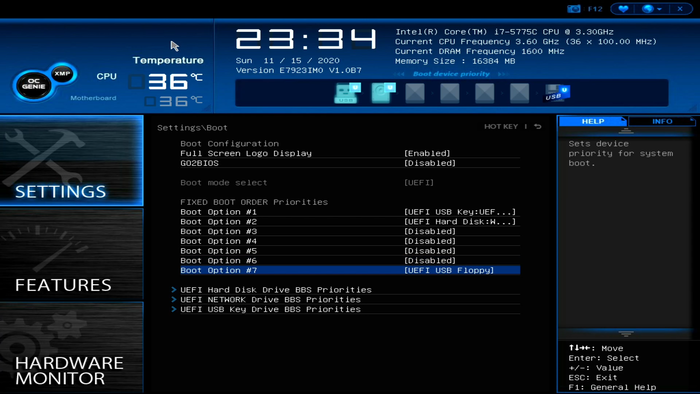The height and width of the screenshot is (394, 700).
Task: Click the Memory Size : 16384 MB text
Action: (x=455, y=61)
